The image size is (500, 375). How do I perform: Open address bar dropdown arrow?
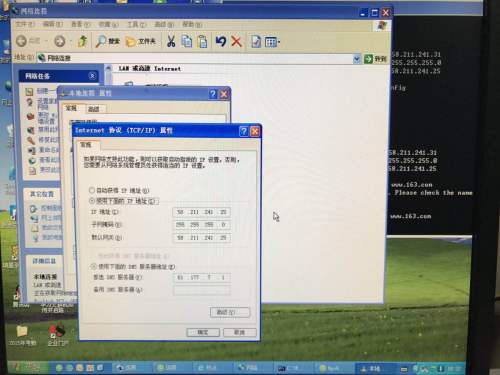(x=357, y=59)
